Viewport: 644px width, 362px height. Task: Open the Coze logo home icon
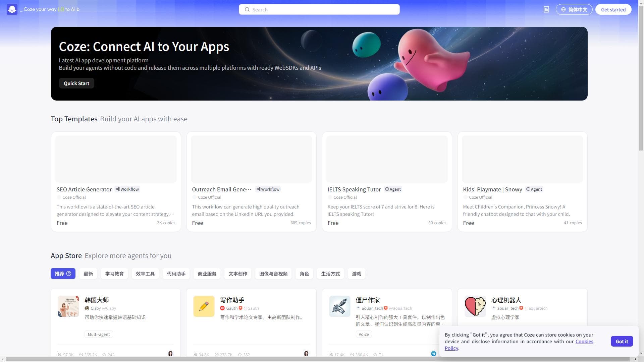tap(12, 9)
